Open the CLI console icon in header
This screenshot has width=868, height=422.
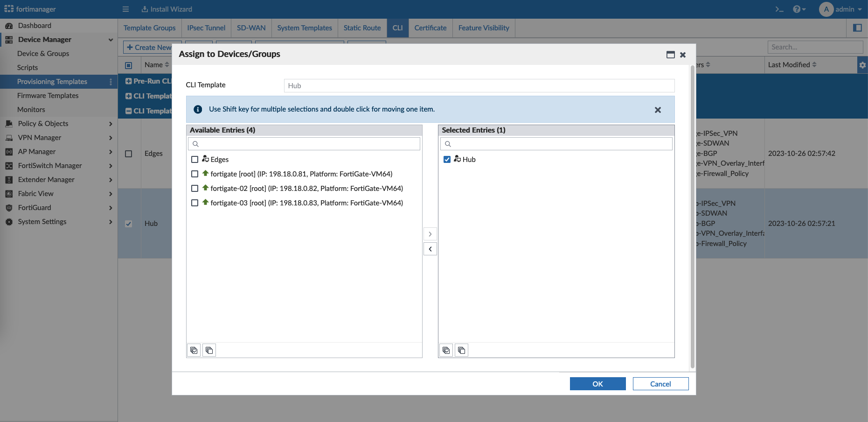779,9
